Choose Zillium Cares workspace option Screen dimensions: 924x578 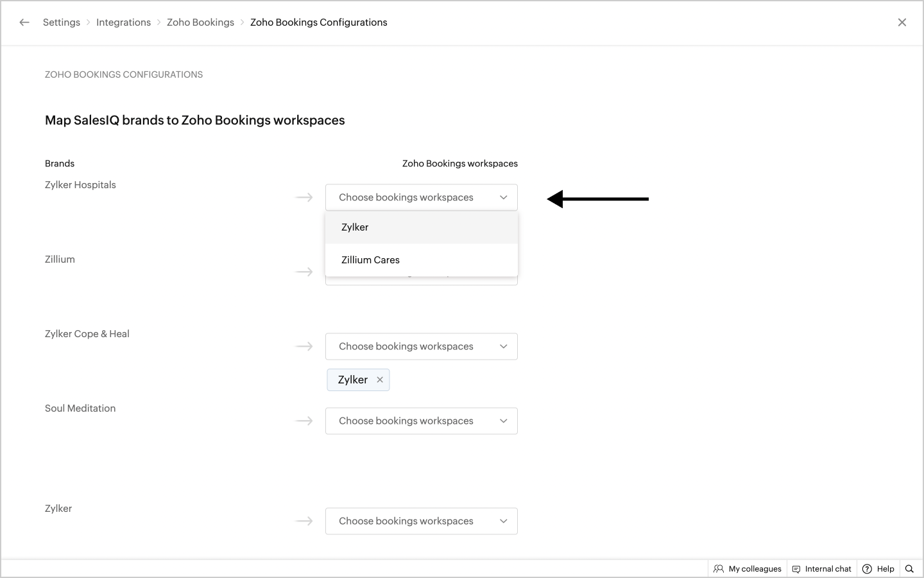(422, 260)
